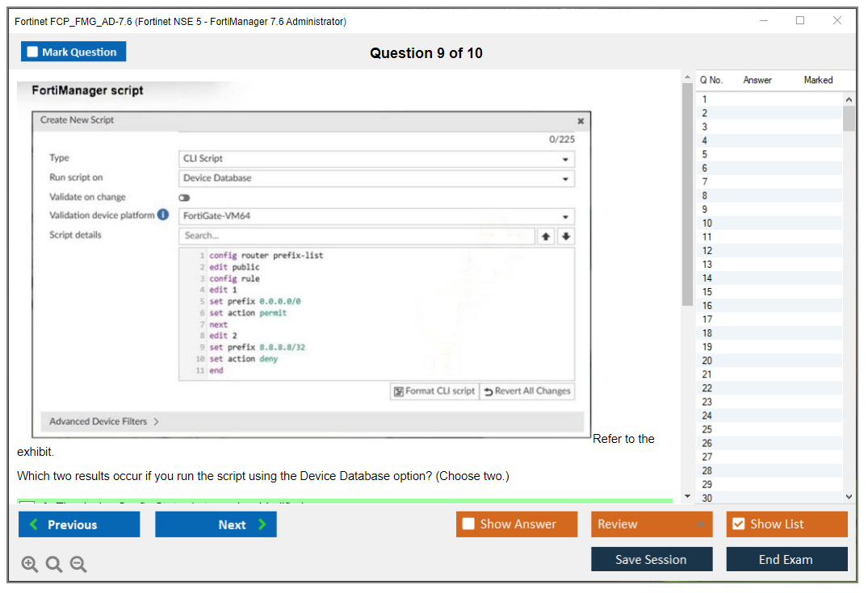Click the plain magnifier reset zoom icon
868x593 pixels.
[x=53, y=564]
